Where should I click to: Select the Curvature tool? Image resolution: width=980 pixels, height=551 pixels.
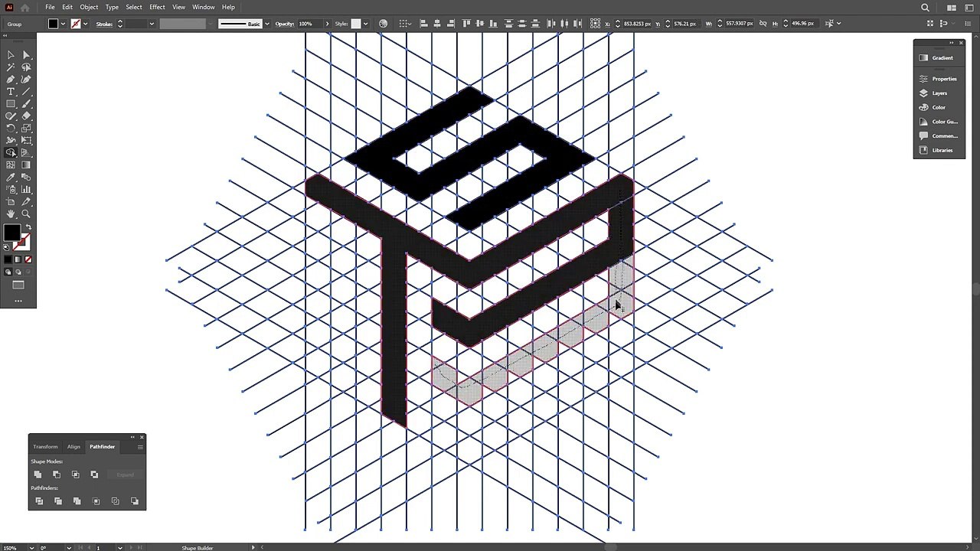click(x=26, y=80)
